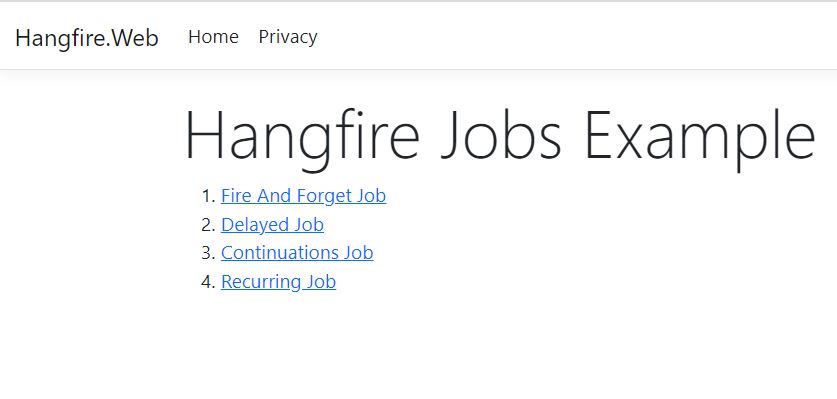Trigger the Delayed Job link
This screenshot has height=399, width=837.
click(x=272, y=225)
